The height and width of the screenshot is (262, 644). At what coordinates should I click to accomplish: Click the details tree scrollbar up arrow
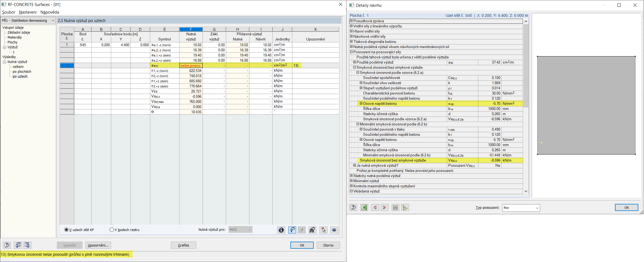click(526, 21)
